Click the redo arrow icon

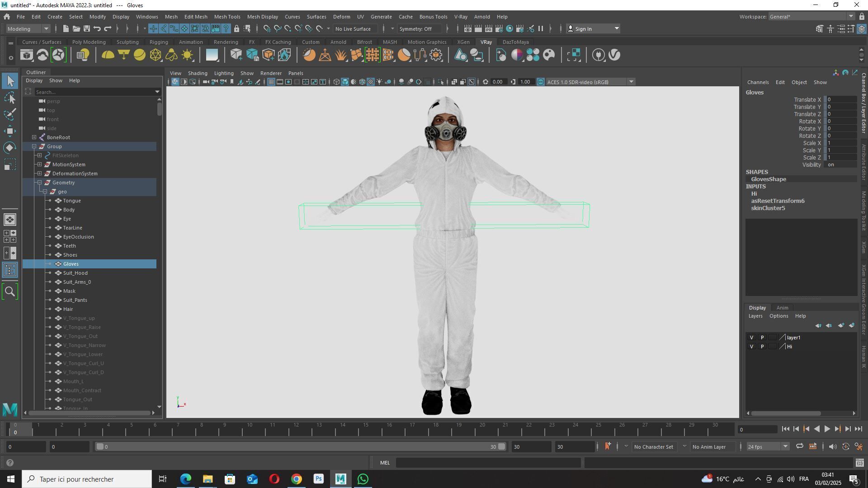(x=108, y=28)
